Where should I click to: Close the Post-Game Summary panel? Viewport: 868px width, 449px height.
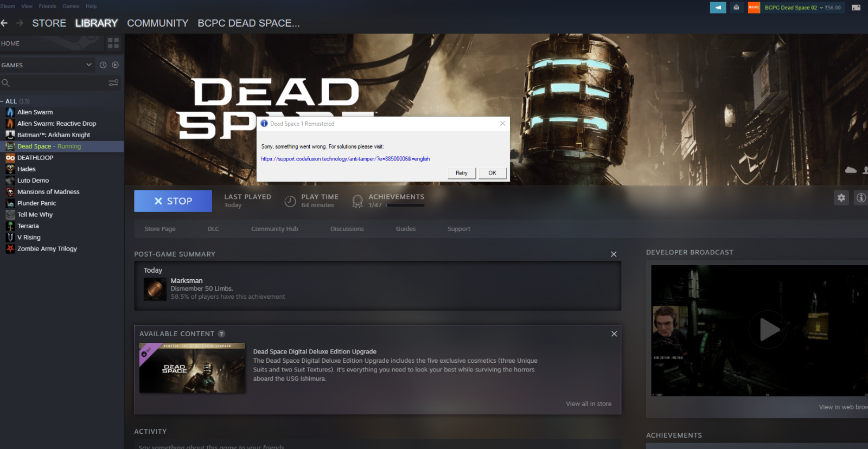pos(614,254)
